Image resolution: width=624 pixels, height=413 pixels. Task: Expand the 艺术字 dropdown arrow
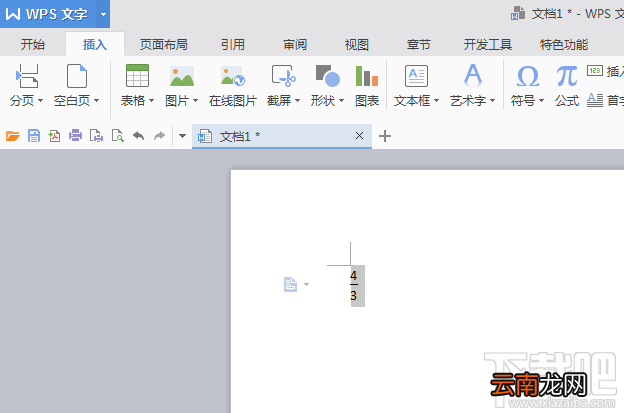[493, 101]
